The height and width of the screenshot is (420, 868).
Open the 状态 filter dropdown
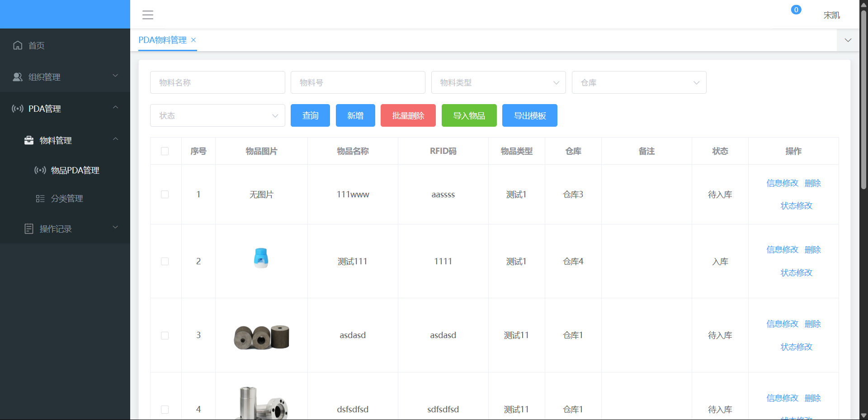point(217,115)
